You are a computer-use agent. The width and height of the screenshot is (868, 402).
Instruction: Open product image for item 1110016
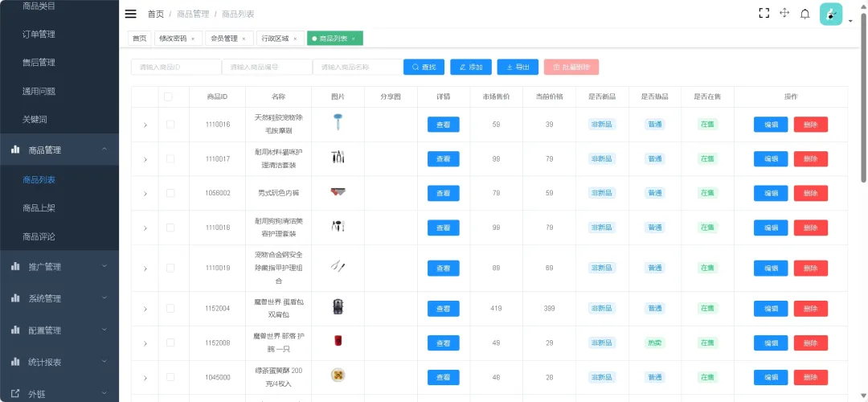(x=338, y=122)
